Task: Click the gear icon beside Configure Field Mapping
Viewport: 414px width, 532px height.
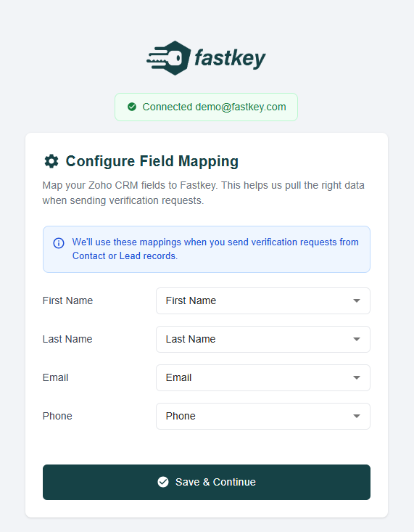Action: coord(51,161)
